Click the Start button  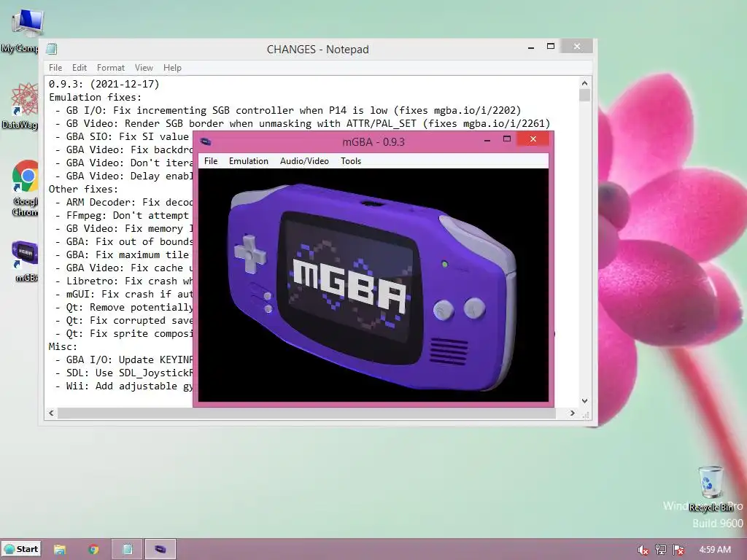[21, 549]
